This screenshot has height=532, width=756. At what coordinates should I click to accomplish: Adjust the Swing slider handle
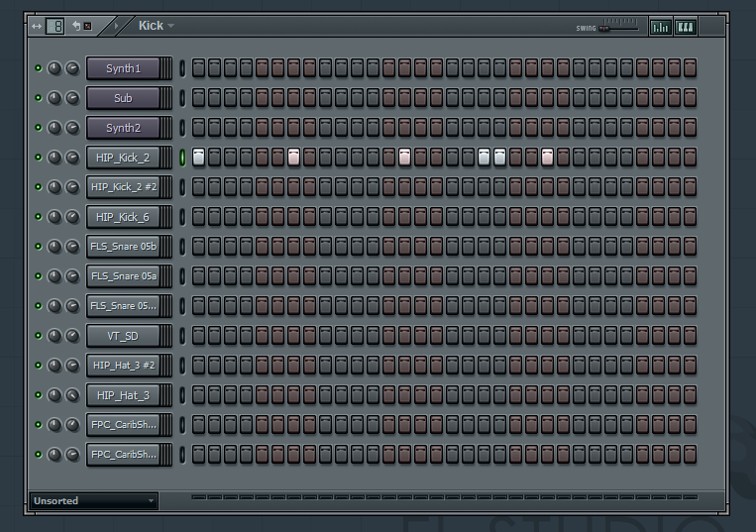point(604,29)
